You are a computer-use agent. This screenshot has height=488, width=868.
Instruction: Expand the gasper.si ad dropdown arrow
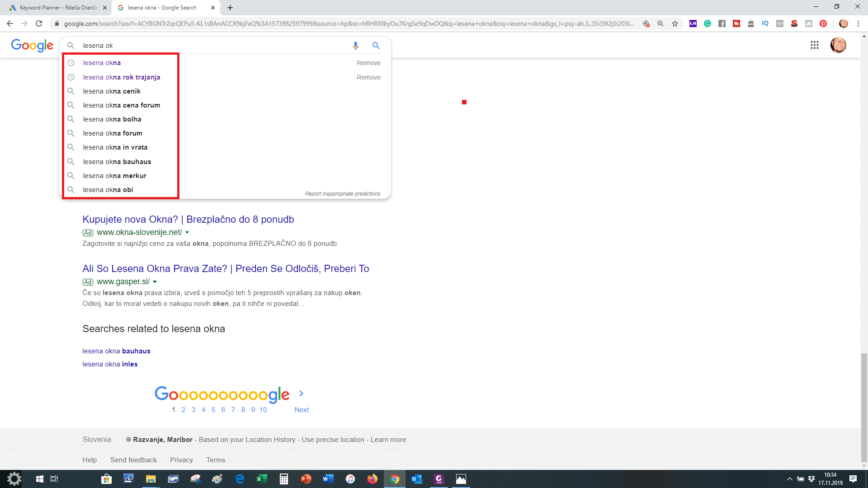click(155, 282)
